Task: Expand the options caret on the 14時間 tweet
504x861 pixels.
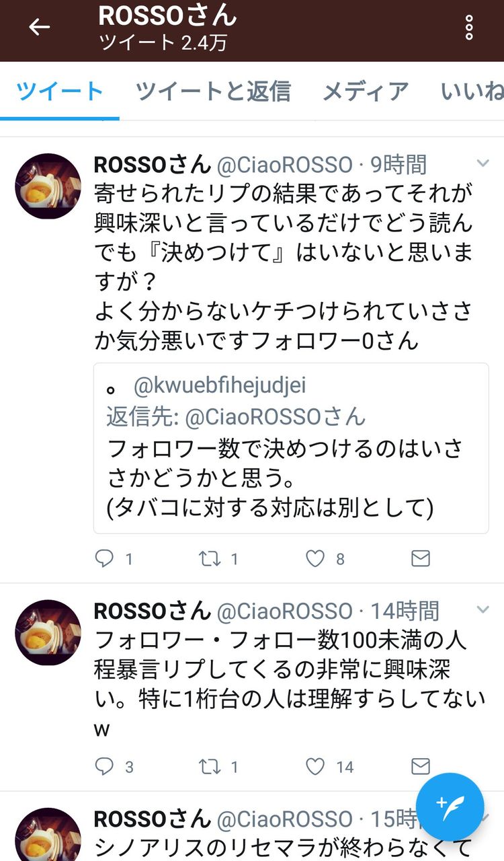Action: (x=482, y=610)
